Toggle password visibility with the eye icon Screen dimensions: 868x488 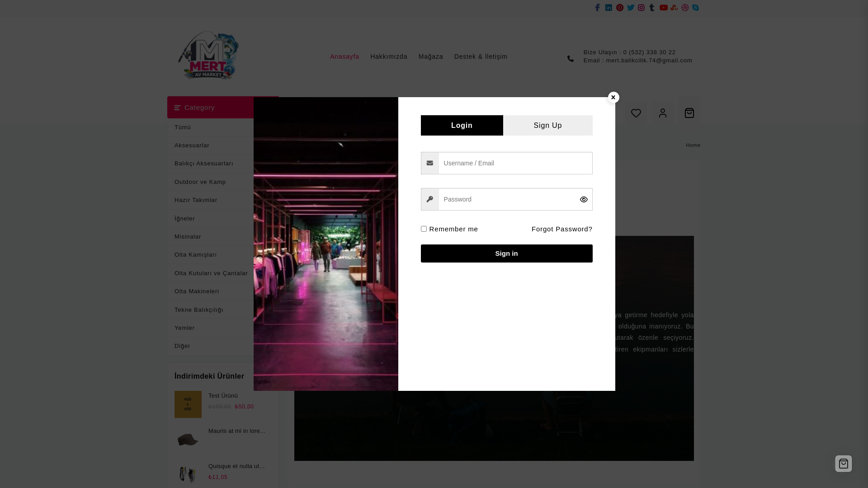pos(584,199)
